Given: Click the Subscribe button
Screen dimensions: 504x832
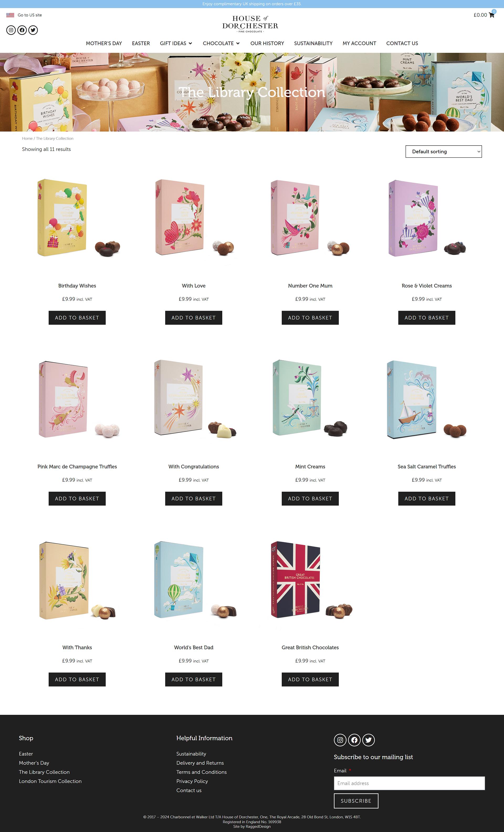Looking at the screenshot, I should coord(356,801).
